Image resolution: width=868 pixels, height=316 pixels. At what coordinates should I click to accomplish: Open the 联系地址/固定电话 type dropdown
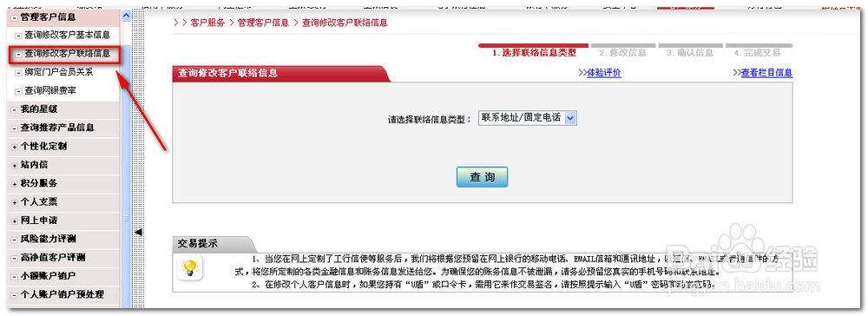tap(527, 118)
